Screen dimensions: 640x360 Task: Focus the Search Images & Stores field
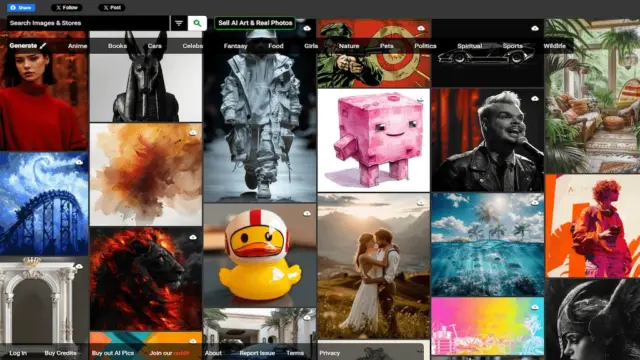coord(88,23)
